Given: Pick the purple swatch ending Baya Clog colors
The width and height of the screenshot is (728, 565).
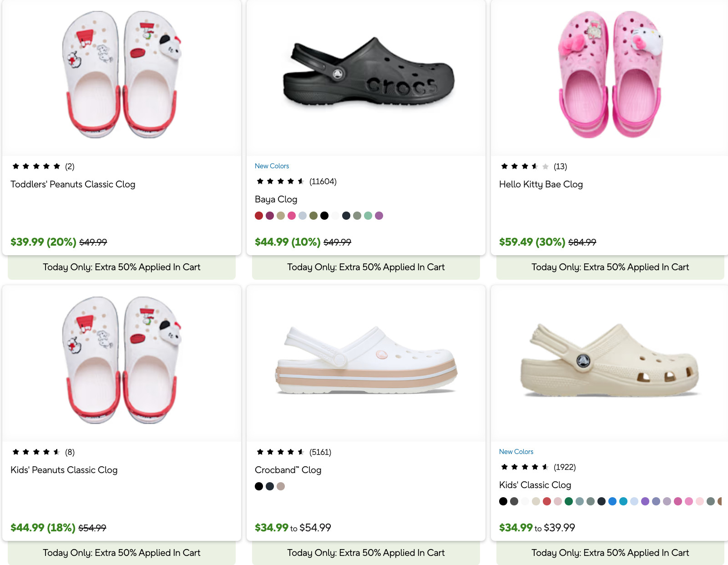Looking at the screenshot, I should coord(379,216).
